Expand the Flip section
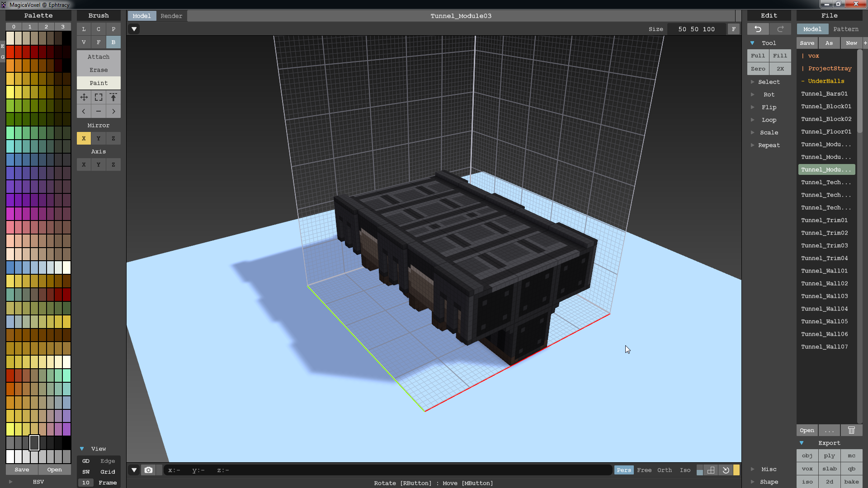Viewport: 868px width, 488px height. (752, 107)
